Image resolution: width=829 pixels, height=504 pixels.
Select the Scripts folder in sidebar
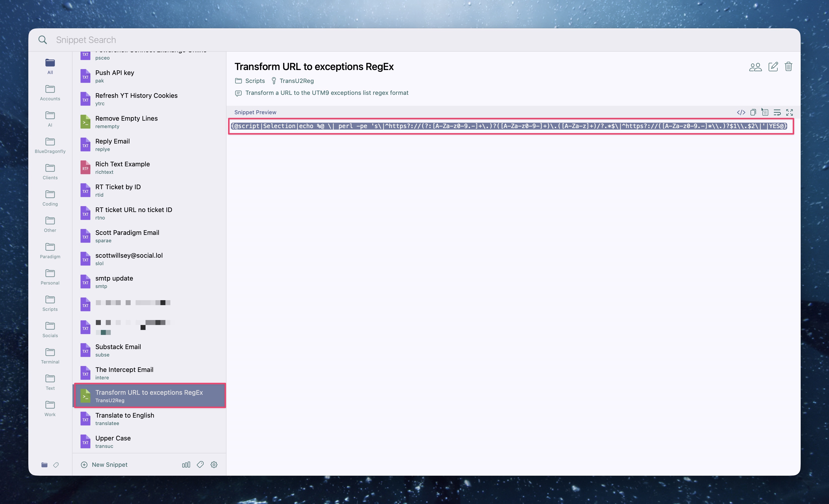click(x=50, y=303)
